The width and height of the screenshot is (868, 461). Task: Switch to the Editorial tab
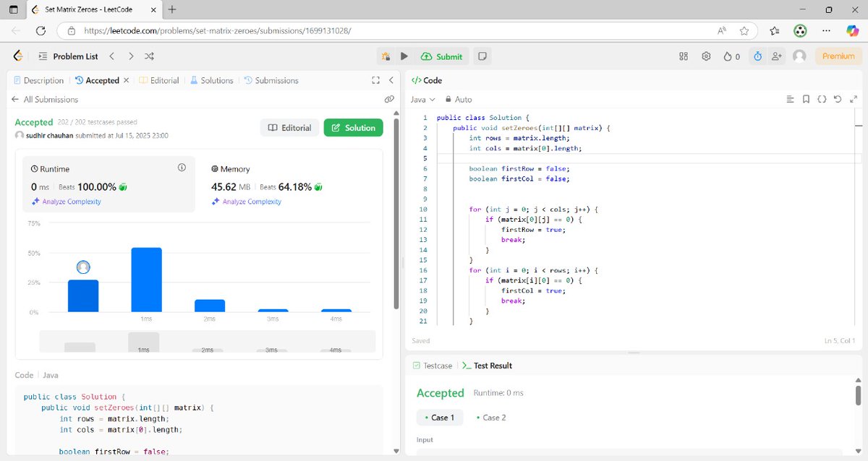click(x=158, y=80)
